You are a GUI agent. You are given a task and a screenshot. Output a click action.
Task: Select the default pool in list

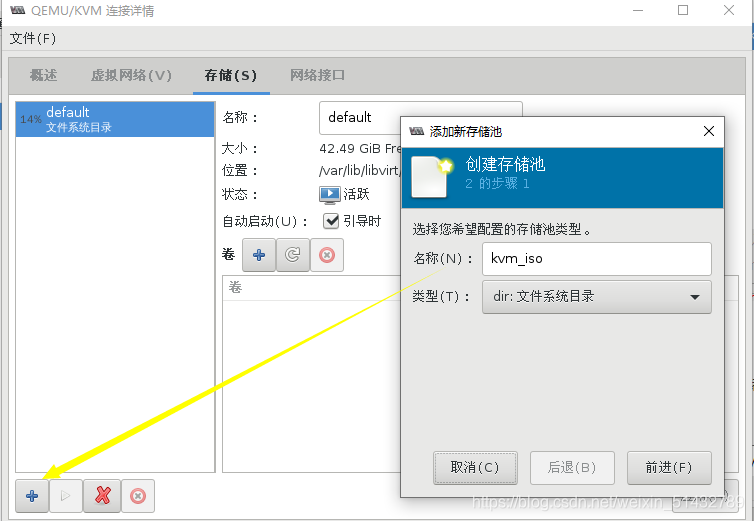[115, 119]
